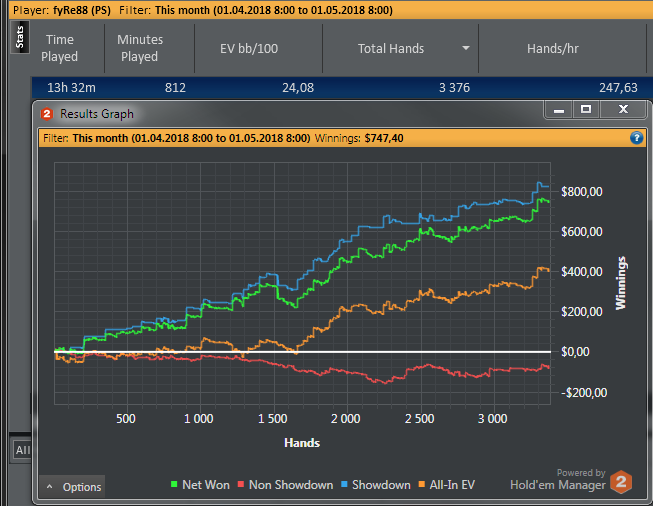The height and width of the screenshot is (506, 653).
Task: Open the blue help icon in Results Graph
Action: click(636, 138)
